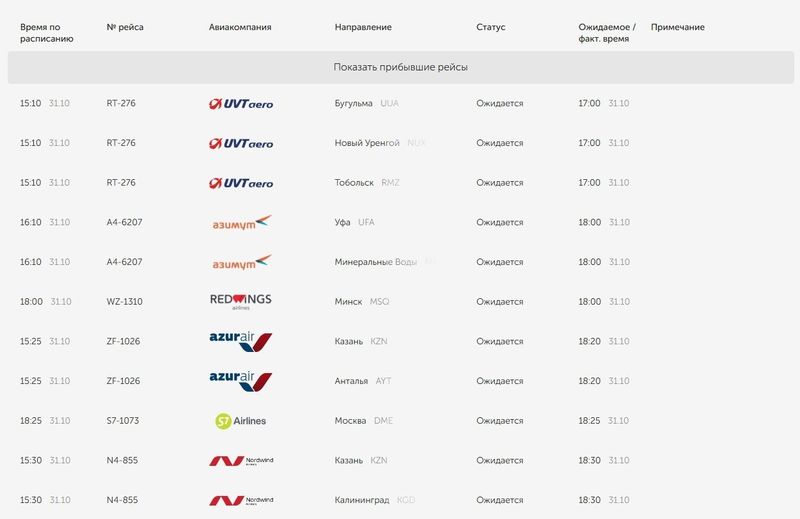Click UVT aero logo in Бугульма row

click(240, 104)
